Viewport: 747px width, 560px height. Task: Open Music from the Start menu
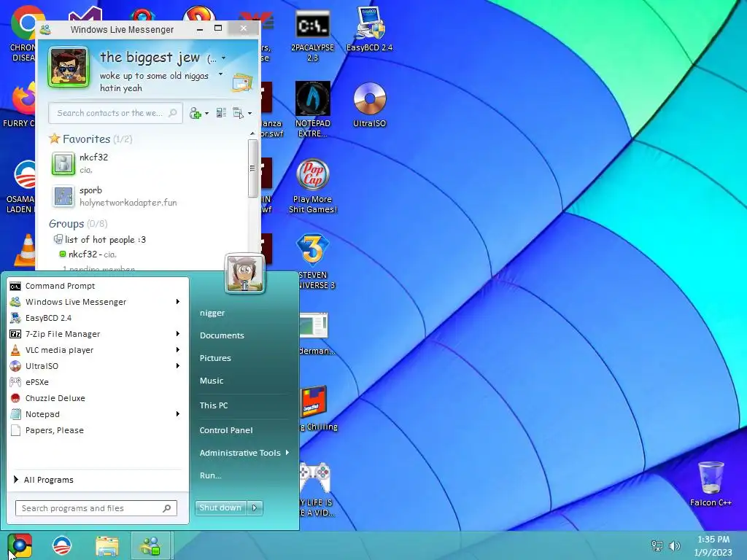pos(212,381)
